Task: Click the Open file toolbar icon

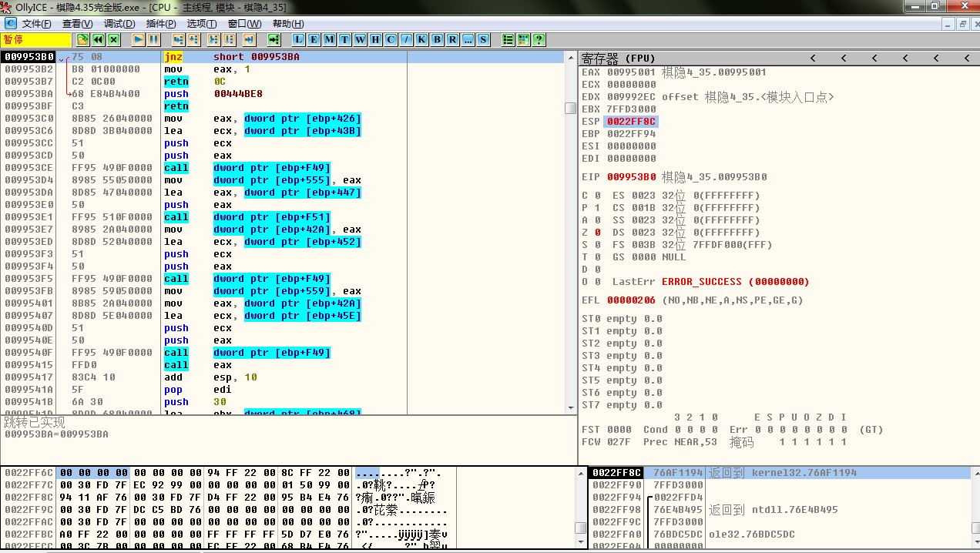Action: point(82,39)
